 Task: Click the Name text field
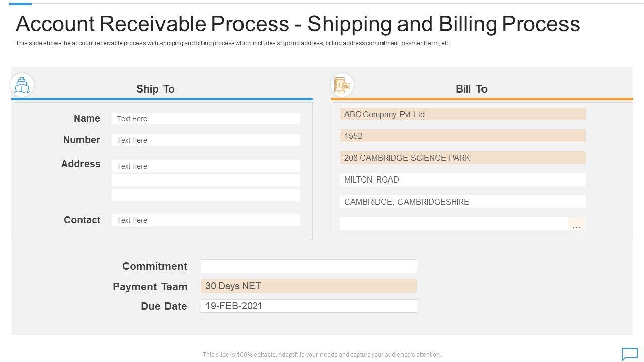pyautogui.click(x=206, y=119)
